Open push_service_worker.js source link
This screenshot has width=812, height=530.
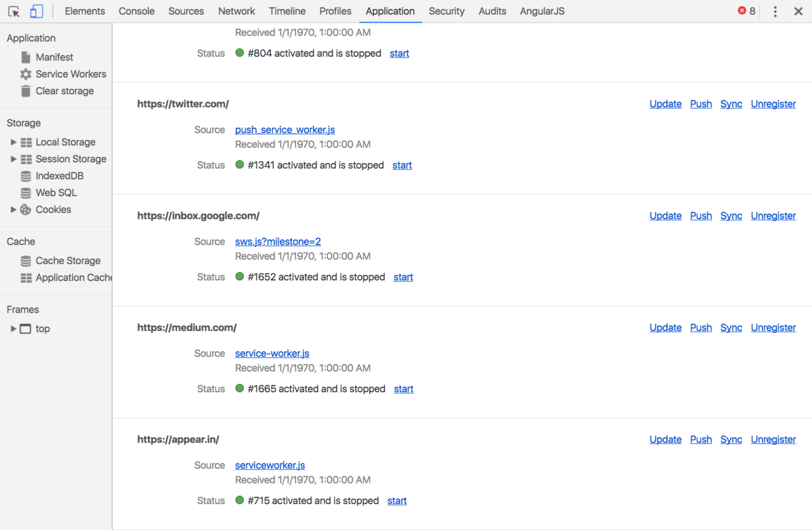pos(285,130)
